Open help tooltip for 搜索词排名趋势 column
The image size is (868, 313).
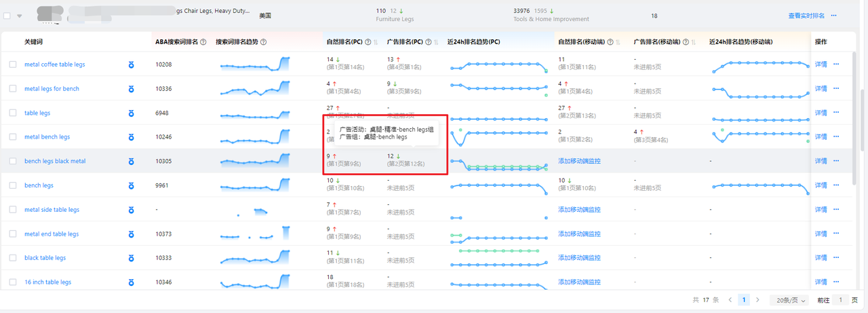[x=263, y=42]
